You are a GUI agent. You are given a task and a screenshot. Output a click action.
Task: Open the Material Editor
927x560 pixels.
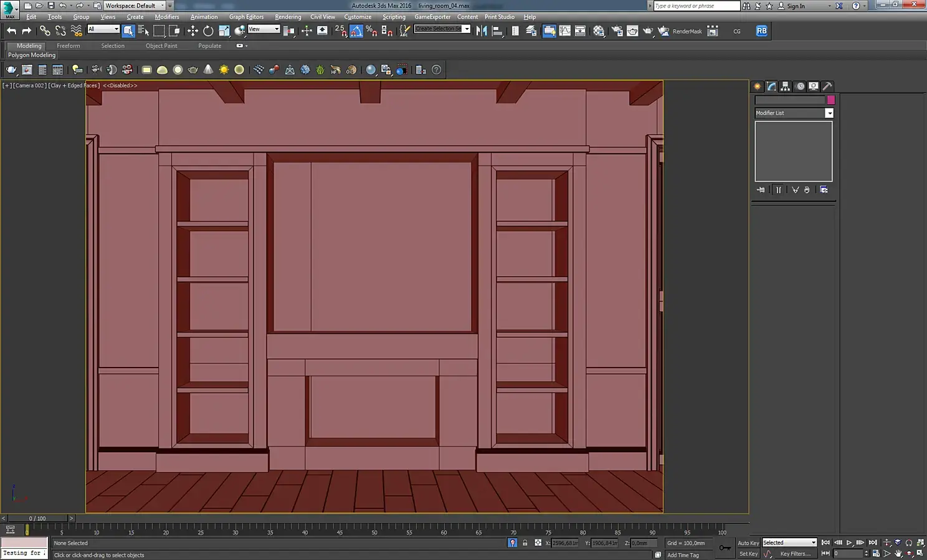point(599,31)
